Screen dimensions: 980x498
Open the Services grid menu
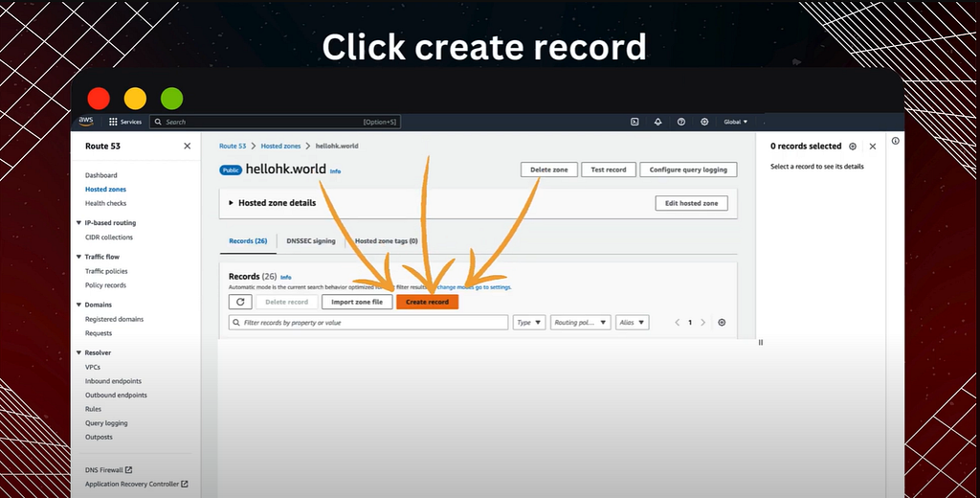tap(125, 122)
